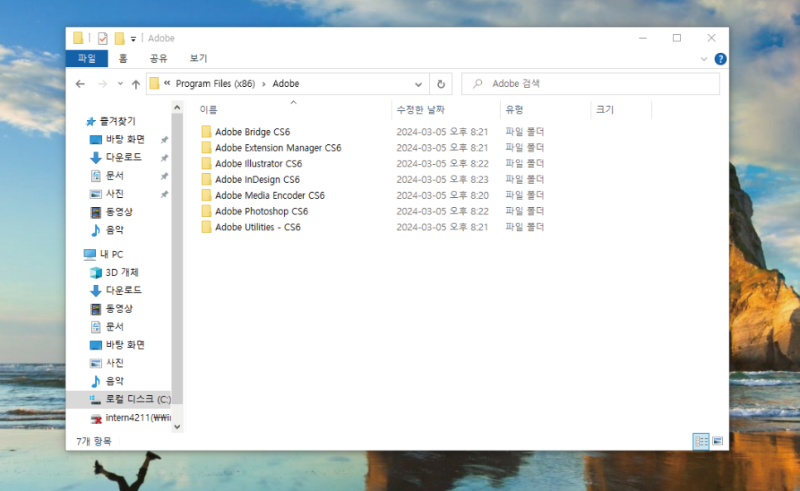Open the 파일 tab

tap(87, 58)
